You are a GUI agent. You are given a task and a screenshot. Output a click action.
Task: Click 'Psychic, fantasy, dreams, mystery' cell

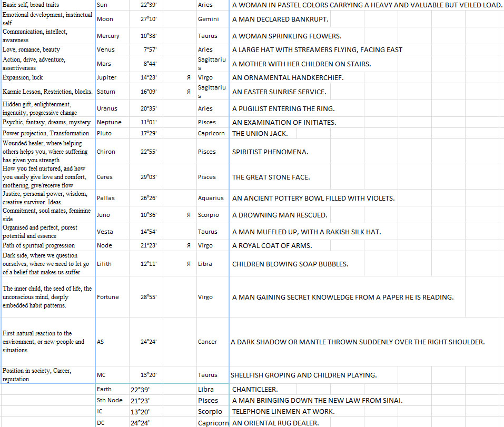pos(48,122)
